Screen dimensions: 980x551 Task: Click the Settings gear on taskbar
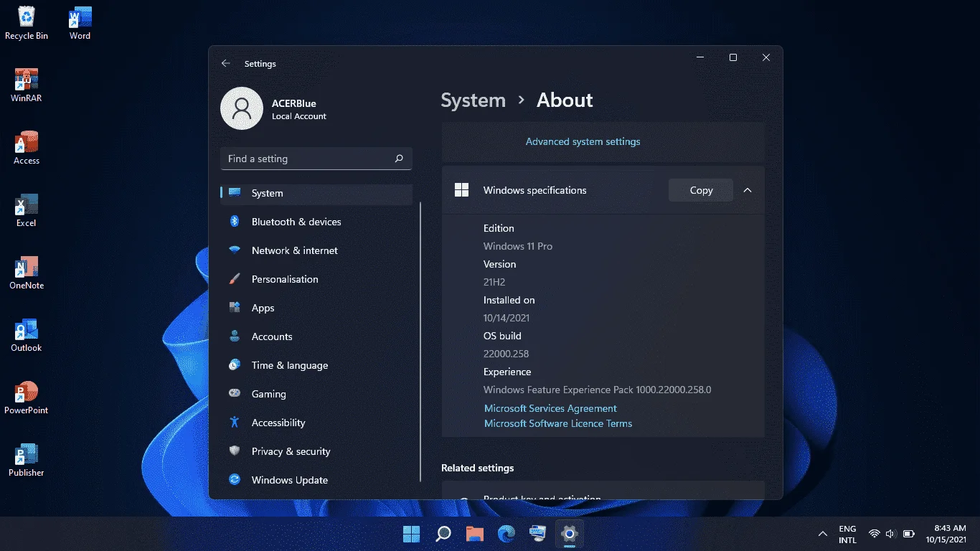pos(570,533)
